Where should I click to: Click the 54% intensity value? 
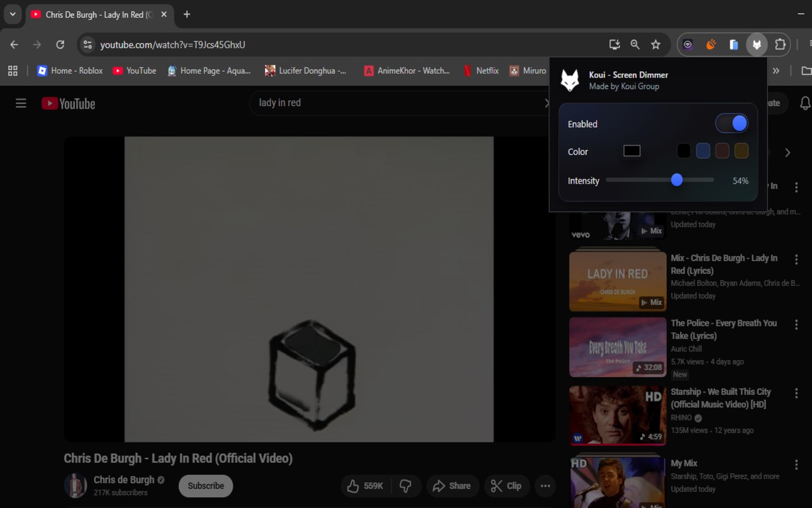tap(740, 181)
